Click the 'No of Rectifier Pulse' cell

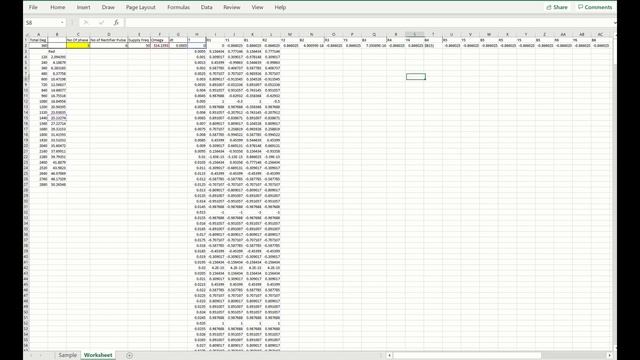pos(109,40)
